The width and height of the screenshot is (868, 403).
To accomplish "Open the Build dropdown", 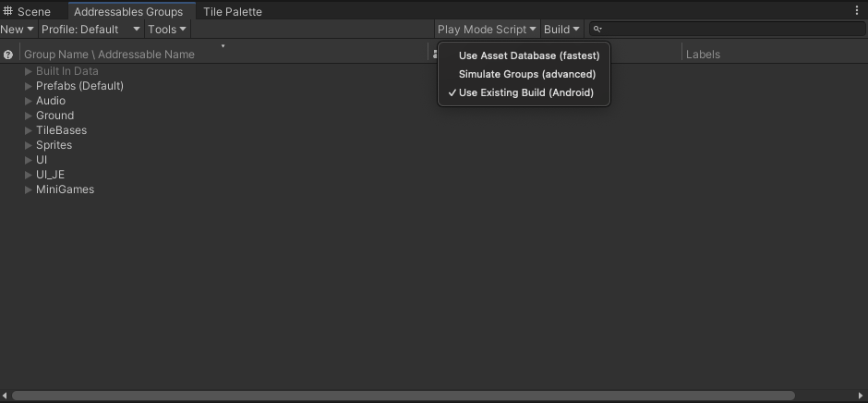I will [561, 30].
